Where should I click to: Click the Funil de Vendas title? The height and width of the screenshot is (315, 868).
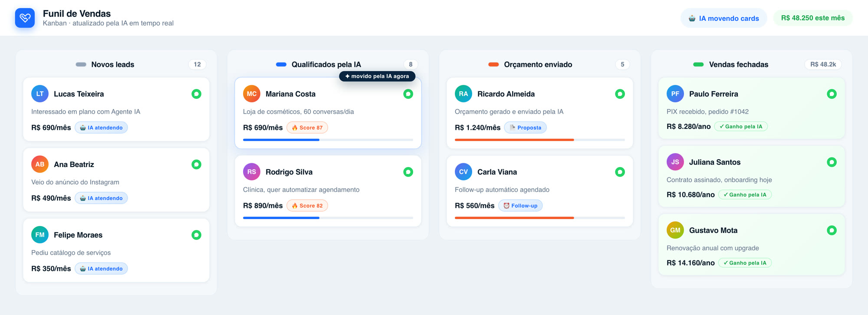tap(77, 13)
